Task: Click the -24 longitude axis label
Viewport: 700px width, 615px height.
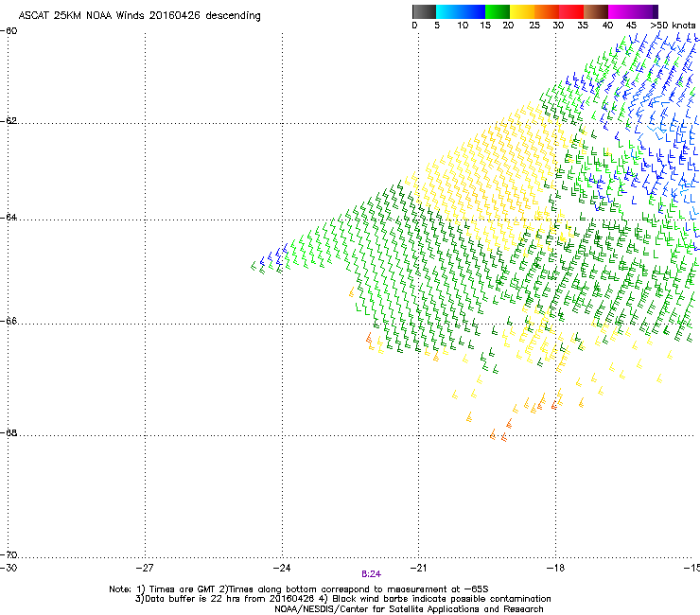Action: coord(282,568)
